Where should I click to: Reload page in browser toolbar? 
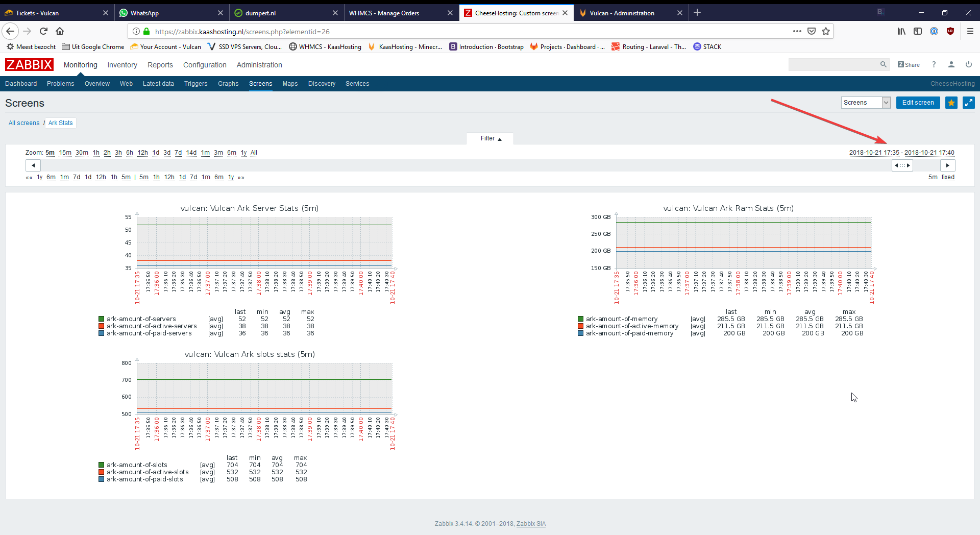click(x=43, y=31)
